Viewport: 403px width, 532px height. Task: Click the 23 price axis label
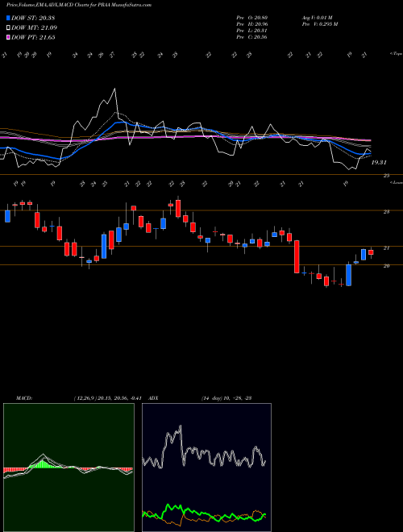[x=386, y=212]
